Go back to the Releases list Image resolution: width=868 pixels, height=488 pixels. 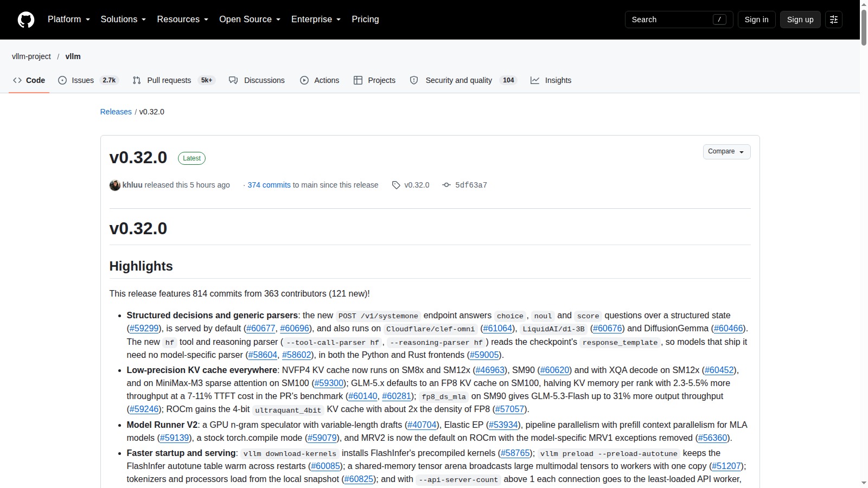point(116,112)
